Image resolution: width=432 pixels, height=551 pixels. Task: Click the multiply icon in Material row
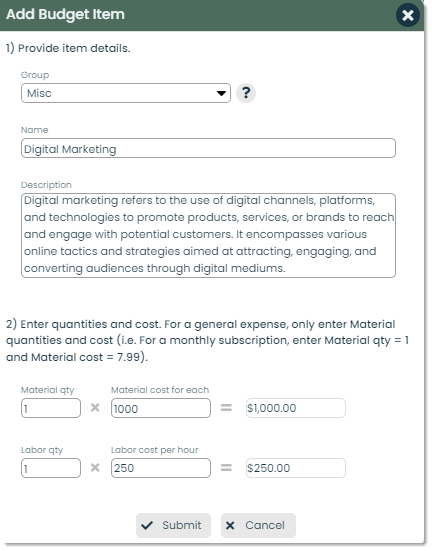95,408
